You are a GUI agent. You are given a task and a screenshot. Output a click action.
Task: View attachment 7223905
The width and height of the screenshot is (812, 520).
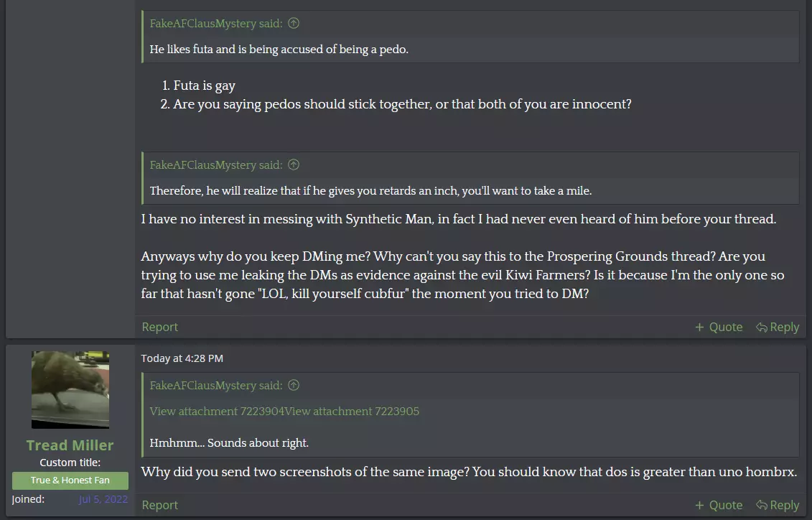pyautogui.click(x=352, y=412)
